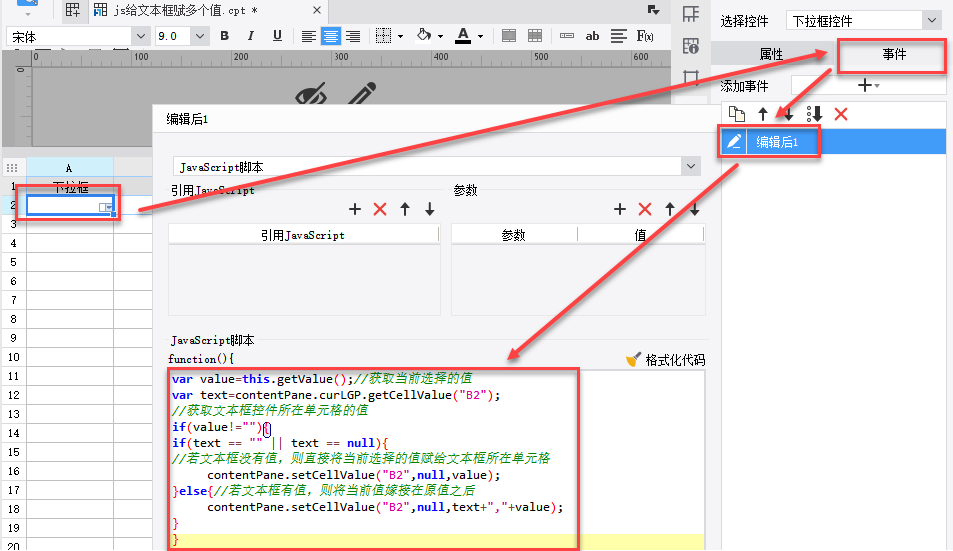This screenshot has height=551, width=953.
Task: Select row header 15
Action: [x=14, y=452]
